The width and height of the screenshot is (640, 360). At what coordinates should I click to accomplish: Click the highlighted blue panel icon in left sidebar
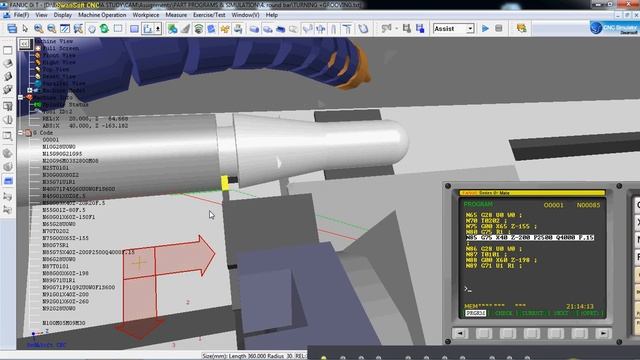[8, 180]
